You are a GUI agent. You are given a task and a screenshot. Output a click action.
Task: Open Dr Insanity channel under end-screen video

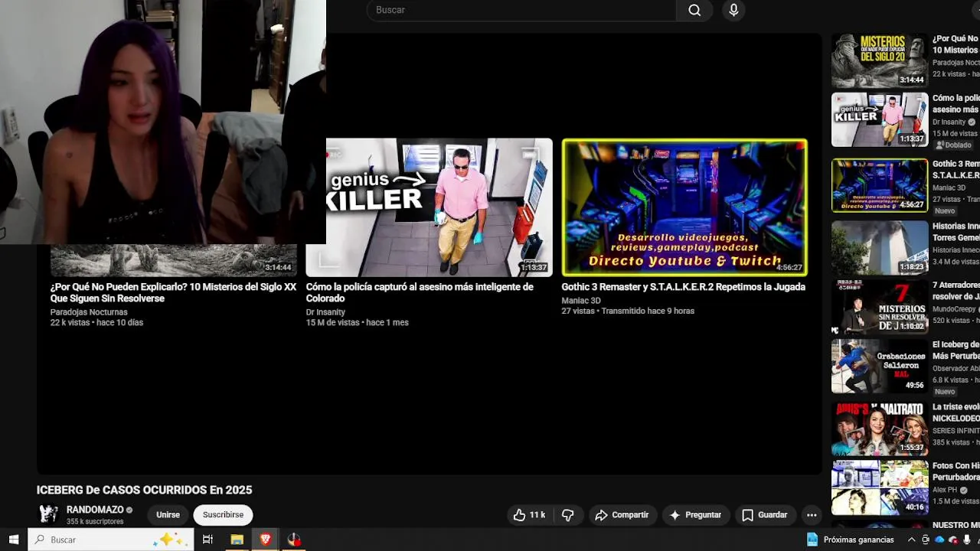[x=325, y=312]
